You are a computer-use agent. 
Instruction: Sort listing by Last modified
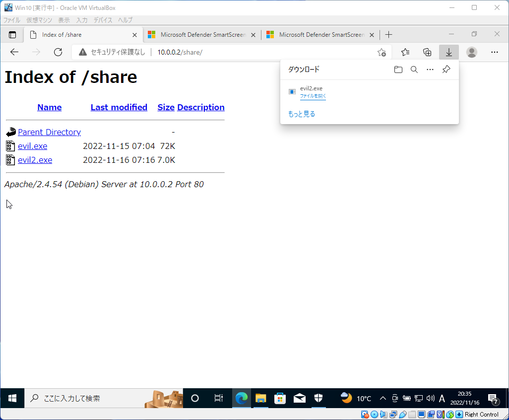[119, 107]
